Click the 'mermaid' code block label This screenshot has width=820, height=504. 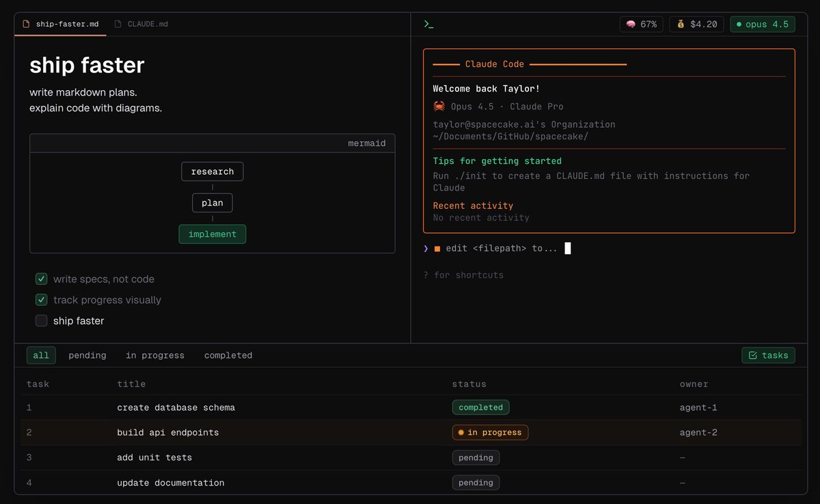tap(367, 143)
